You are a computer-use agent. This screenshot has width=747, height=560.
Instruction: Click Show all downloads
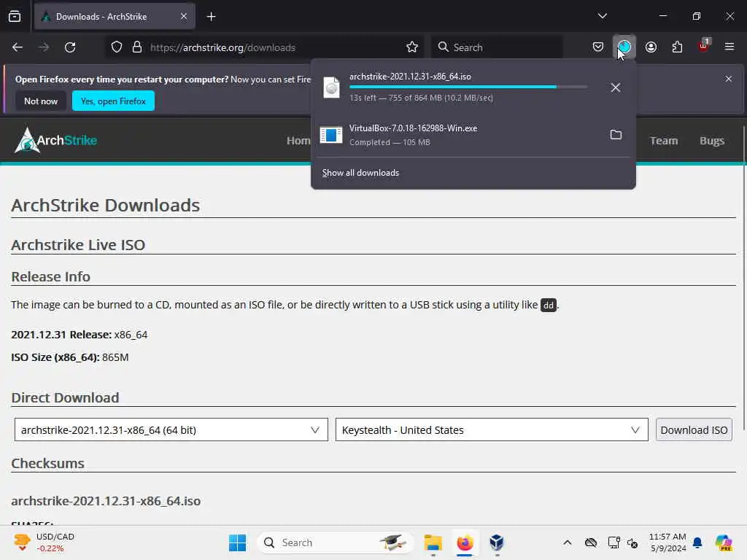point(360,173)
